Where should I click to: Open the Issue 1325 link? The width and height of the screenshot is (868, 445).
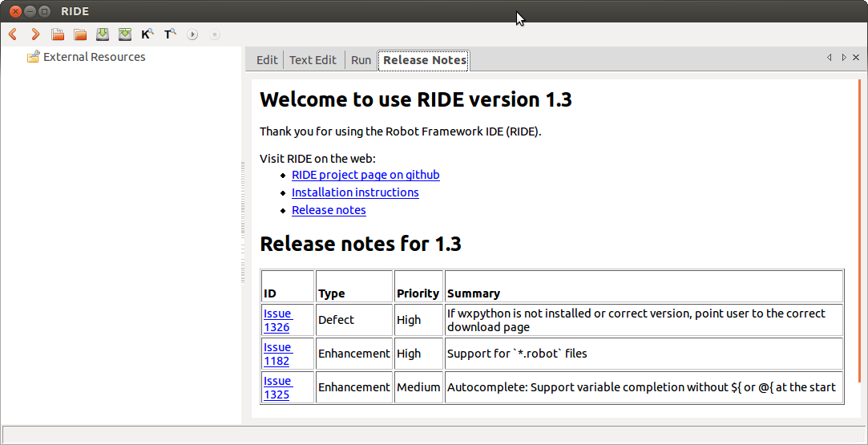click(278, 387)
